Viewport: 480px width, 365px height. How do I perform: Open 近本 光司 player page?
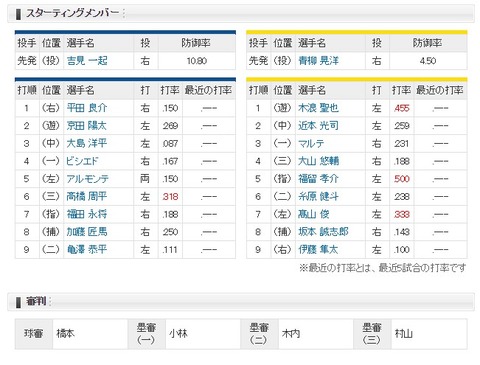tap(318, 126)
